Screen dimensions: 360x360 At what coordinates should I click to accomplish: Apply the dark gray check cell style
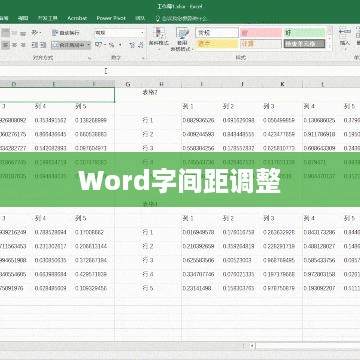point(305,44)
